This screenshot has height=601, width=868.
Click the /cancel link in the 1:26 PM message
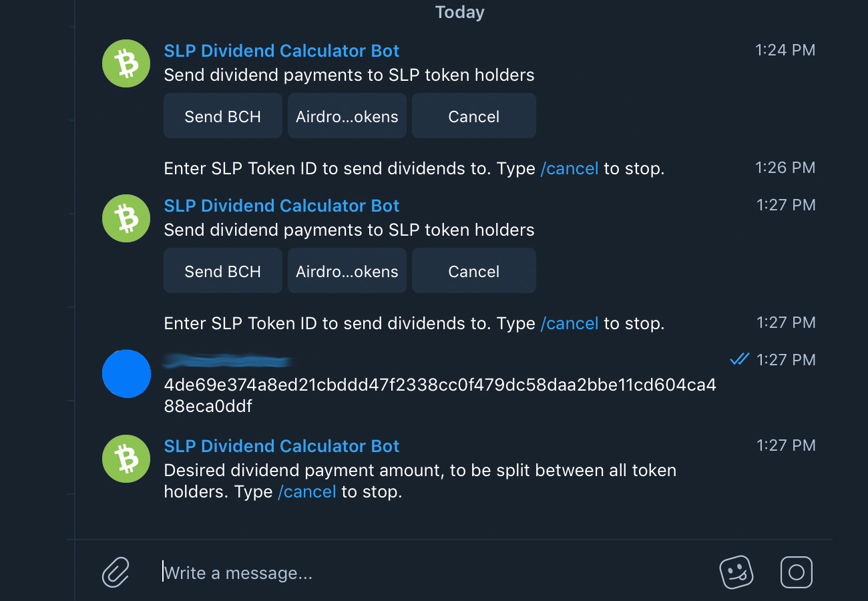point(569,168)
